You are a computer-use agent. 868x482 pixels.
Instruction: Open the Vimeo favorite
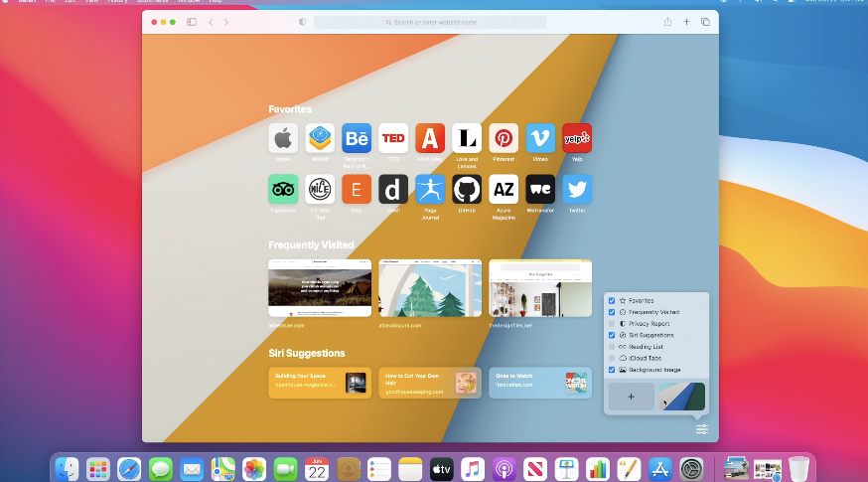(540, 138)
